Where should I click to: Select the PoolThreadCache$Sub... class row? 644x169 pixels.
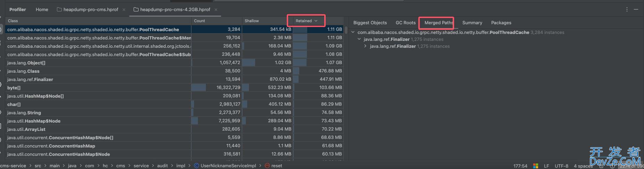point(174,54)
